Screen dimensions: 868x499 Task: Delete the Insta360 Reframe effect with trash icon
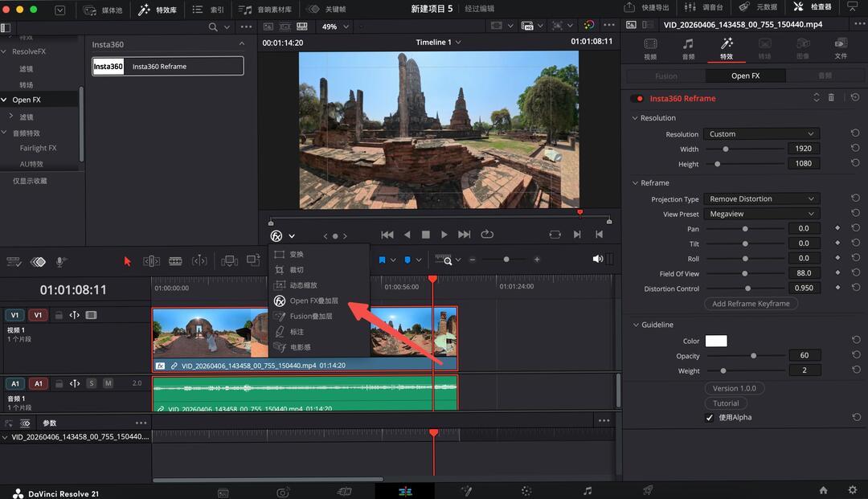click(831, 97)
